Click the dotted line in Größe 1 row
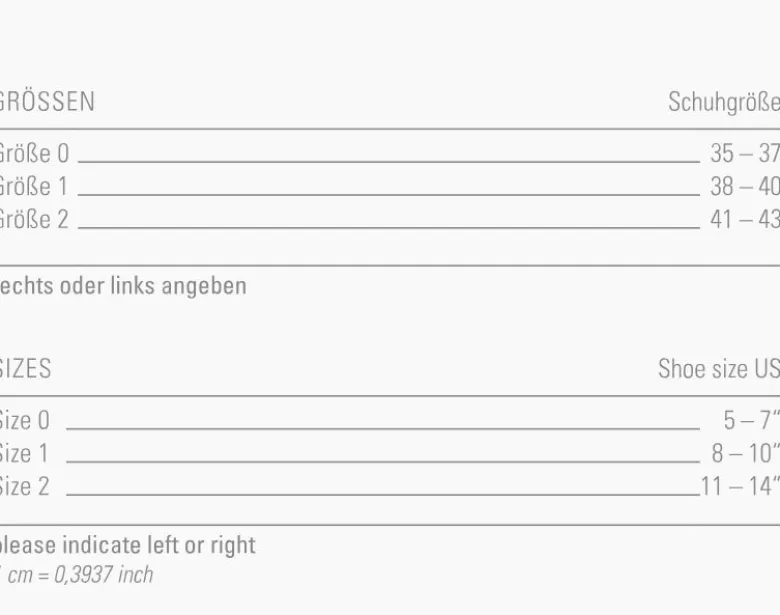Screen dimensions: 780x615 click(x=389, y=195)
